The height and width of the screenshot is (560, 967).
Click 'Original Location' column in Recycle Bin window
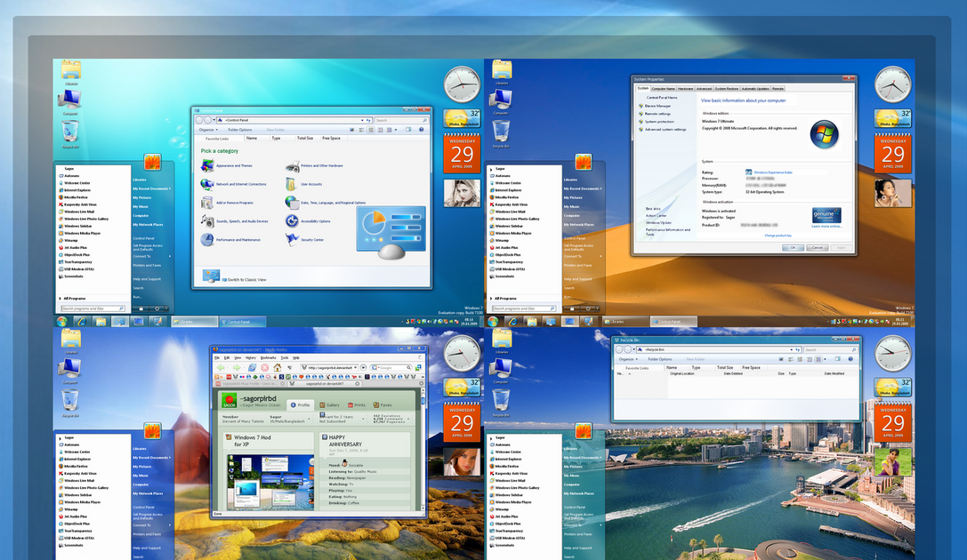click(682, 373)
